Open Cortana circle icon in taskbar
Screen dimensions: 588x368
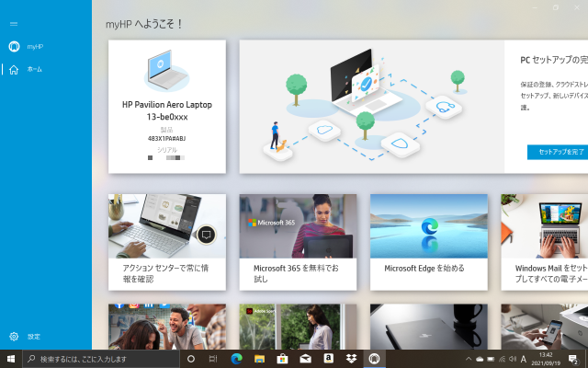[x=191, y=359]
